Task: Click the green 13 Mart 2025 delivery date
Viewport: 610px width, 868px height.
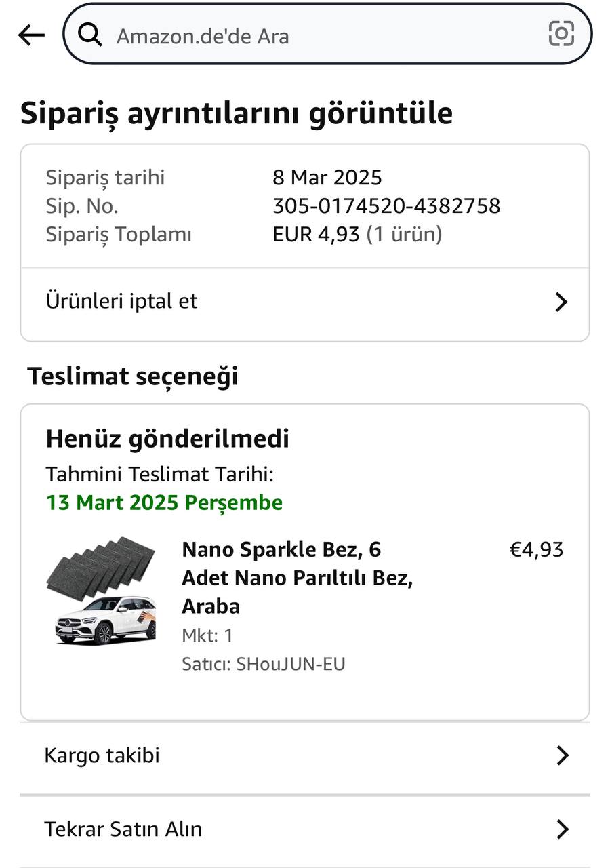Action: click(x=164, y=502)
